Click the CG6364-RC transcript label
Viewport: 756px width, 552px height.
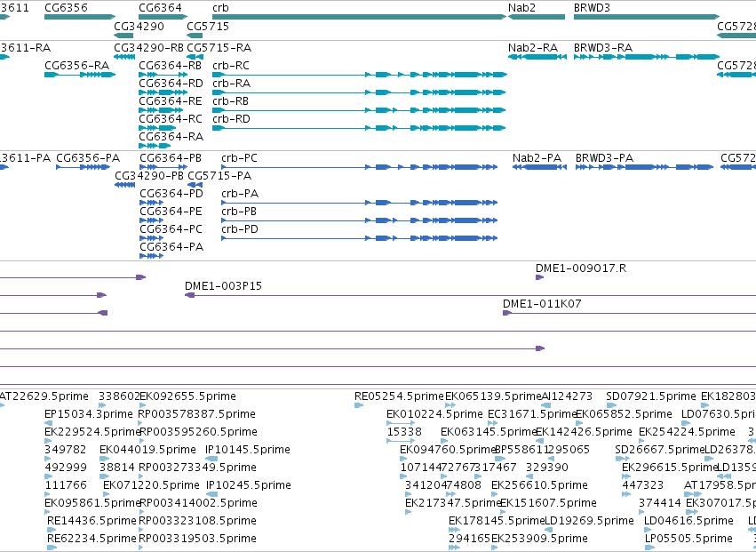(171, 119)
